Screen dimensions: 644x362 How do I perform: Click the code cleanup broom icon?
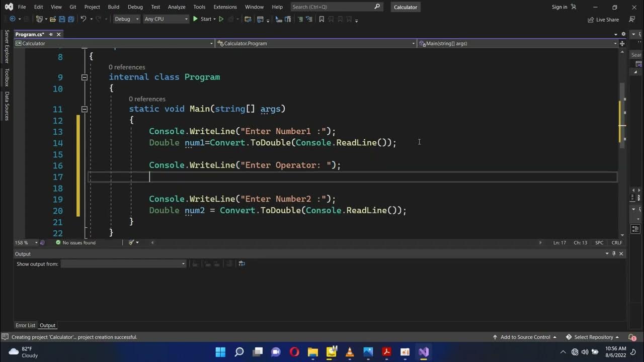131,242
